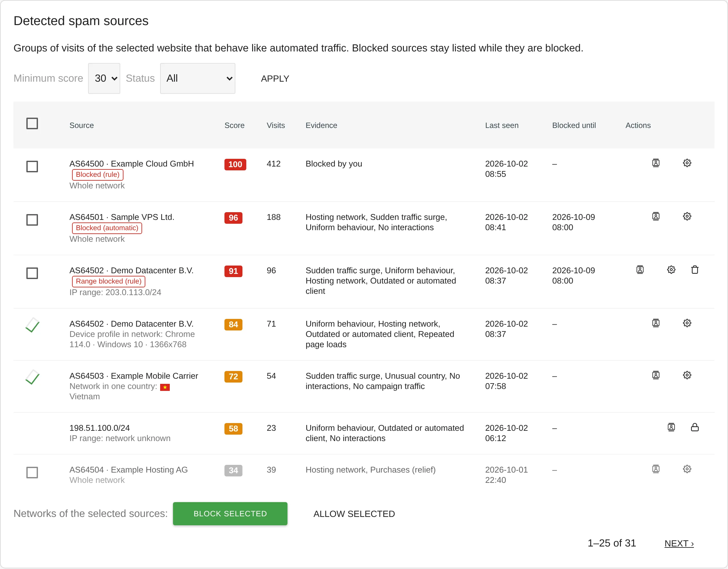728x569 pixels.
Task: Click 'AS64501 · Sample VPS Ltd.' source name
Action: [x=122, y=217]
